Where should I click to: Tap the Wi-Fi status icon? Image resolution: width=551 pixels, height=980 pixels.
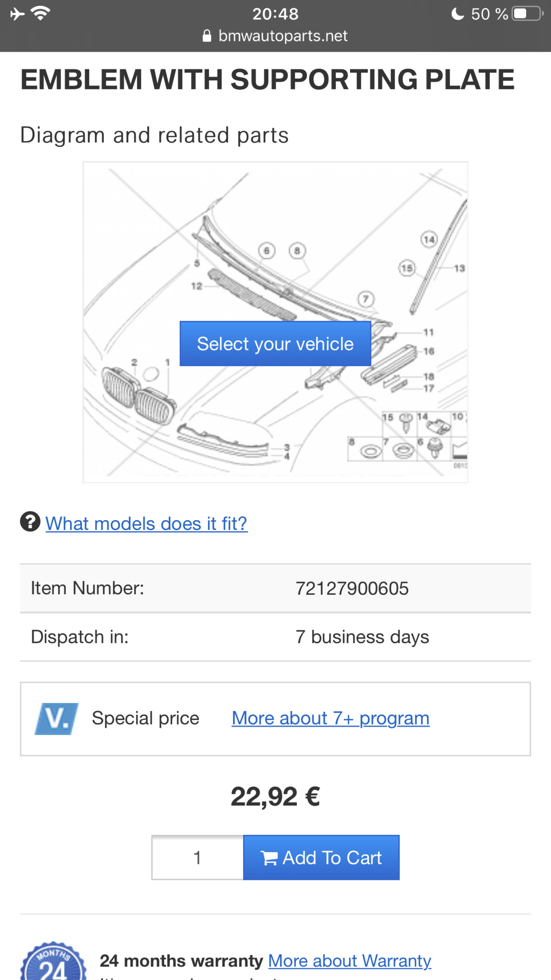click(x=41, y=13)
